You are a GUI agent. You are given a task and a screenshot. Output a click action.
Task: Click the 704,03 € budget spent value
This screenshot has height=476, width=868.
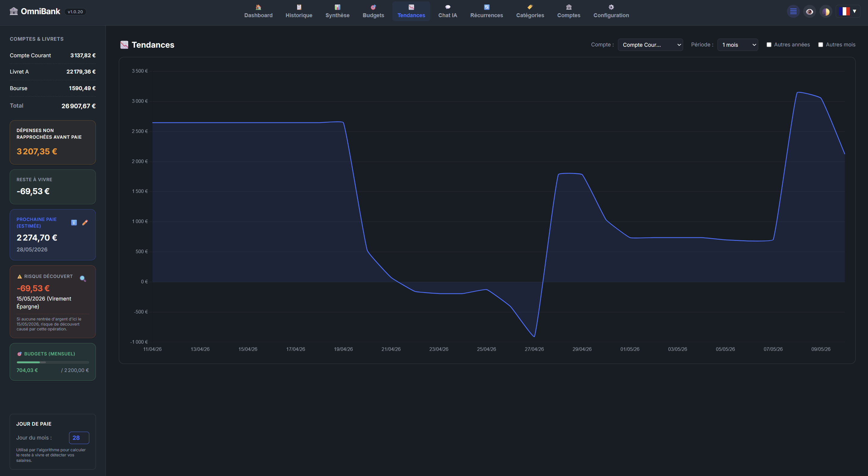pos(27,370)
